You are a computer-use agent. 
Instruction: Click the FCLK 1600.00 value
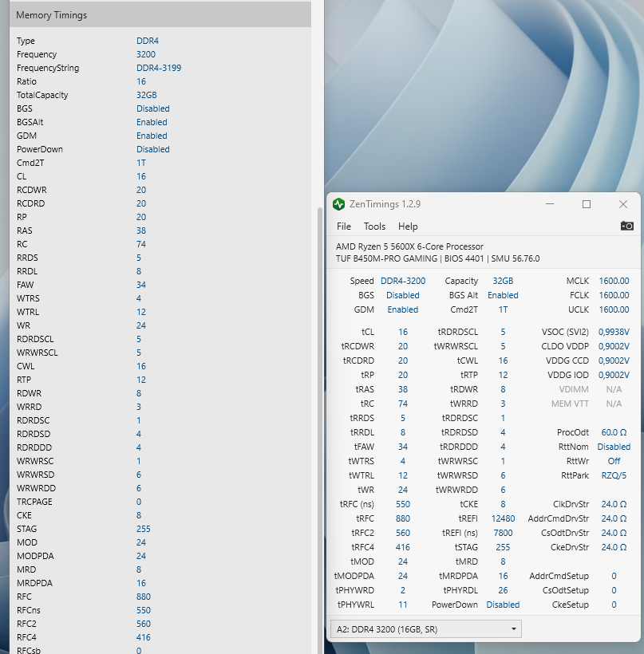pos(614,295)
